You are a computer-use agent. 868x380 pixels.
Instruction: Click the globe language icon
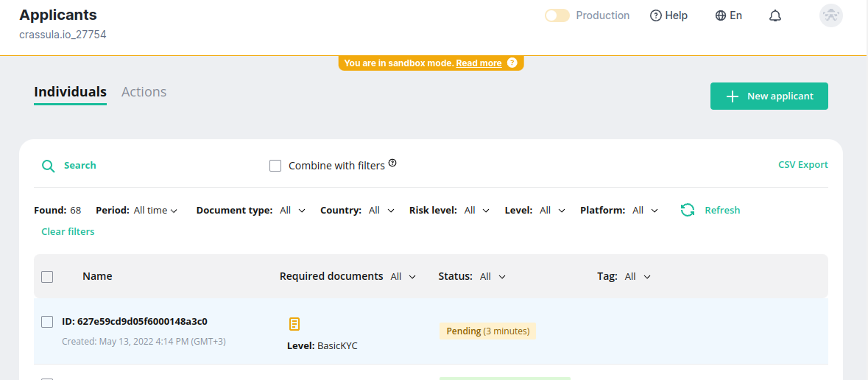721,15
